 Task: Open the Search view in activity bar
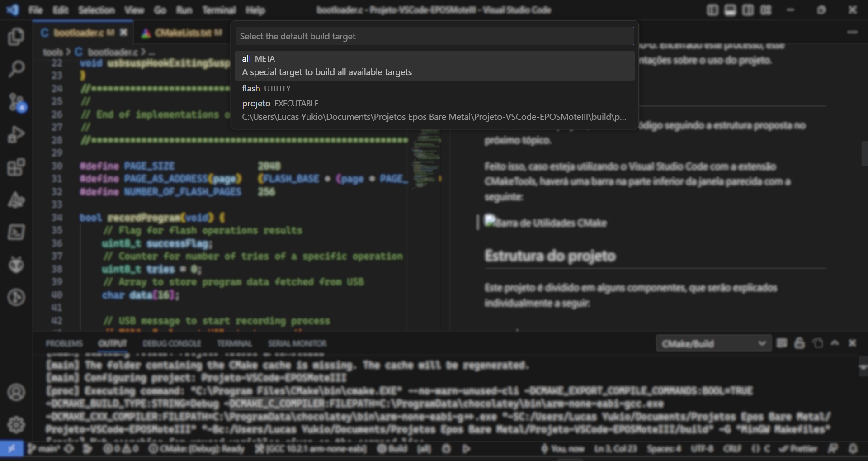16,69
